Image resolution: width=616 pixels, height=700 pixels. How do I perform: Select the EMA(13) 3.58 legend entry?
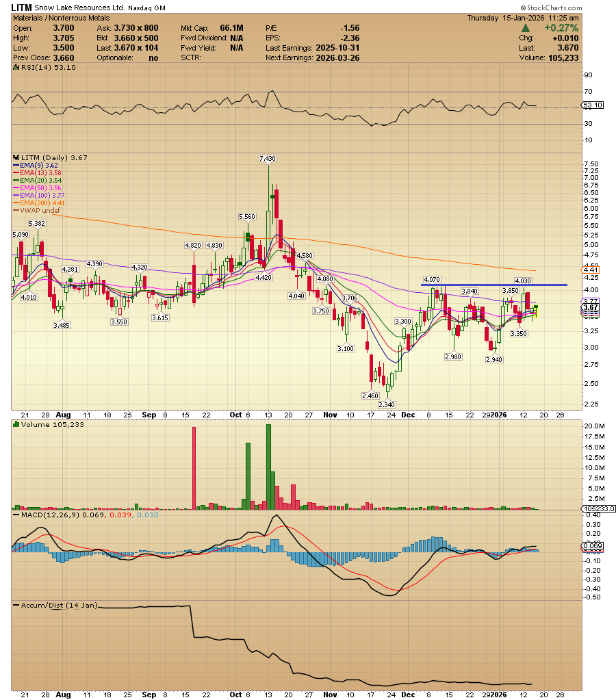click(38, 172)
